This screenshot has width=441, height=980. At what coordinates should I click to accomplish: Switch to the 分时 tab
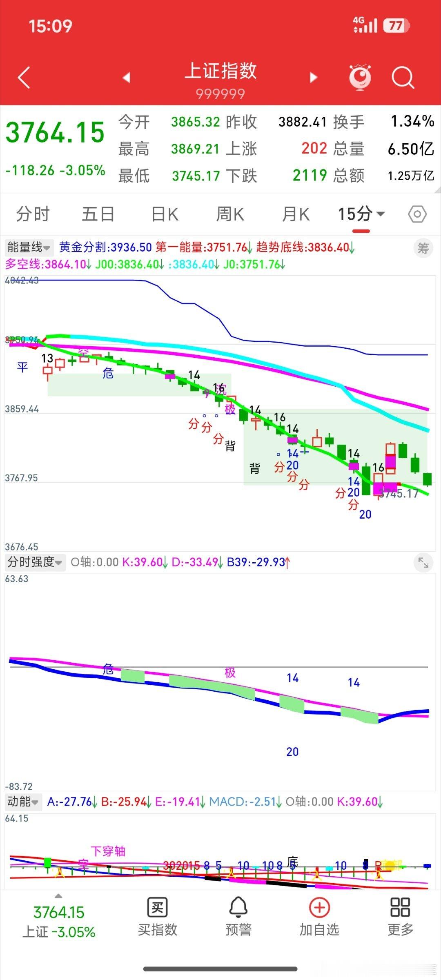coord(33,214)
